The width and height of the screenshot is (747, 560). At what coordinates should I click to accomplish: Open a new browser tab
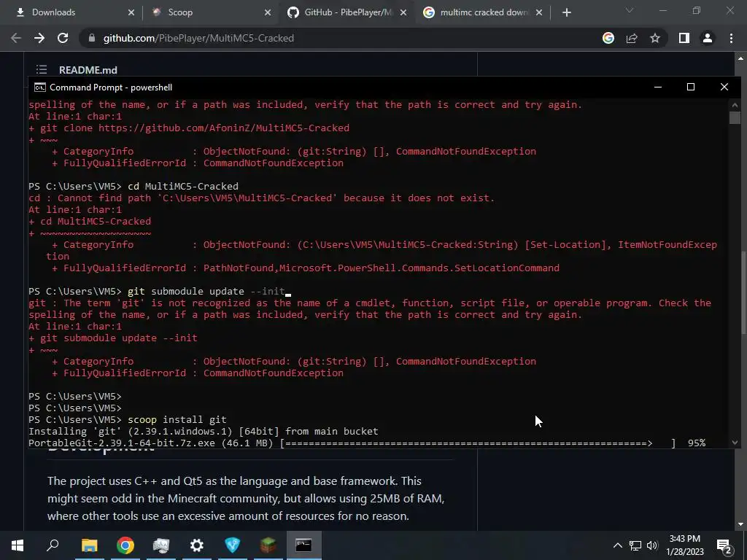(566, 13)
